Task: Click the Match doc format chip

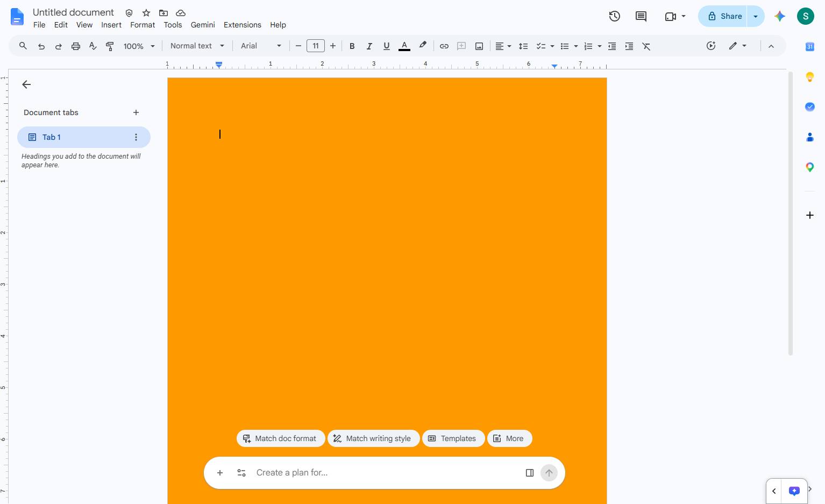Action: coord(281,438)
